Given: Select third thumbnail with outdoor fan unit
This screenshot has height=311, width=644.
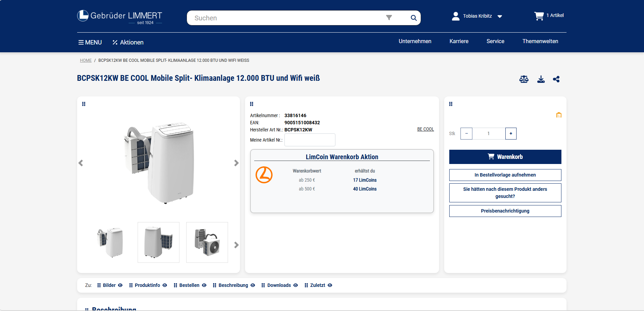Looking at the screenshot, I should click(x=207, y=242).
